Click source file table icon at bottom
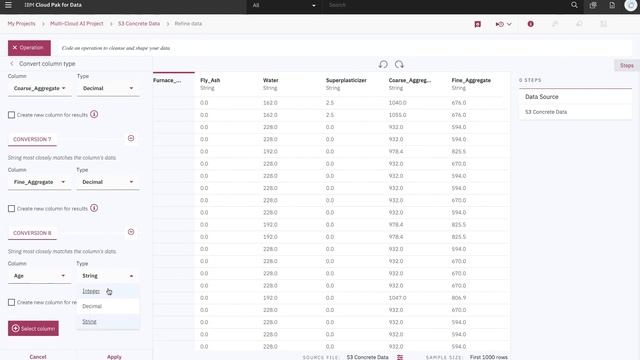The image size is (640, 360). click(400, 357)
